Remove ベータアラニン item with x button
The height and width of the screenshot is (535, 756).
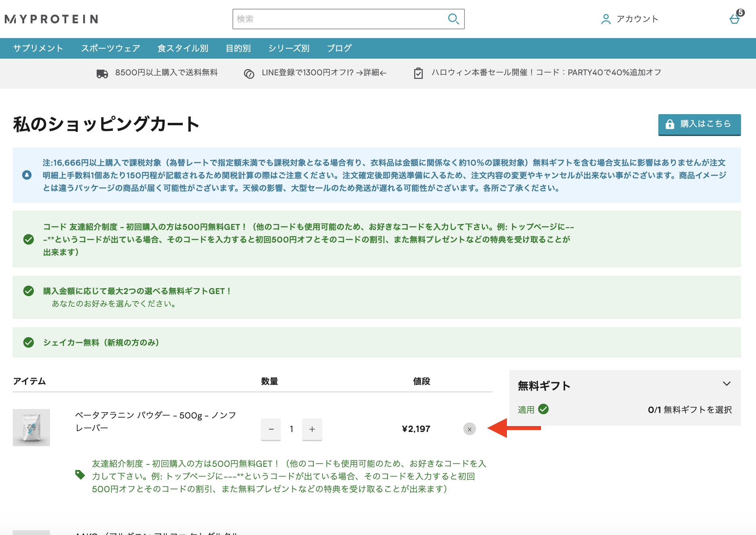pos(470,429)
